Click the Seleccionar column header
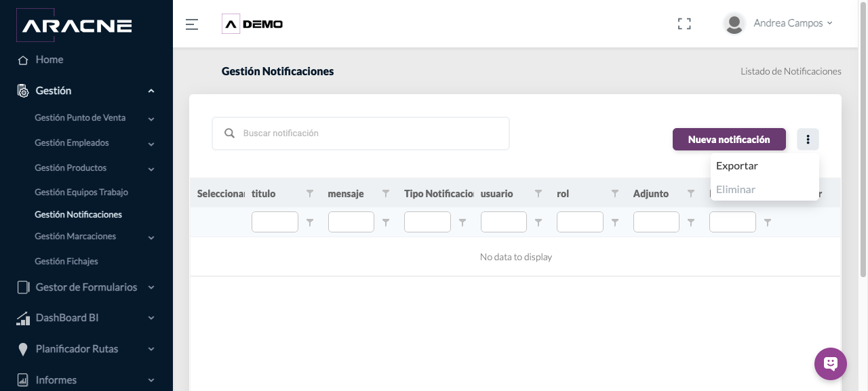Image resolution: width=868 pixels, height=391 pixels. pyautogui.click(x=221, y=194)
